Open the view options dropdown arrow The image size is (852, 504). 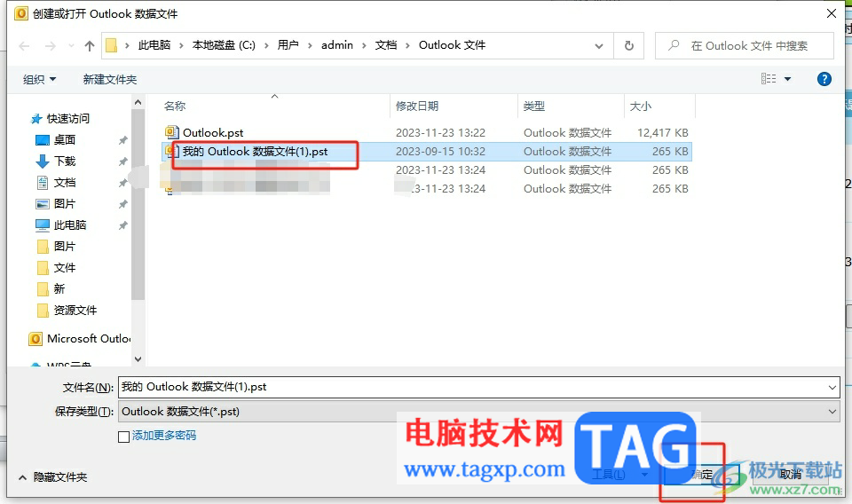(787, 79)
